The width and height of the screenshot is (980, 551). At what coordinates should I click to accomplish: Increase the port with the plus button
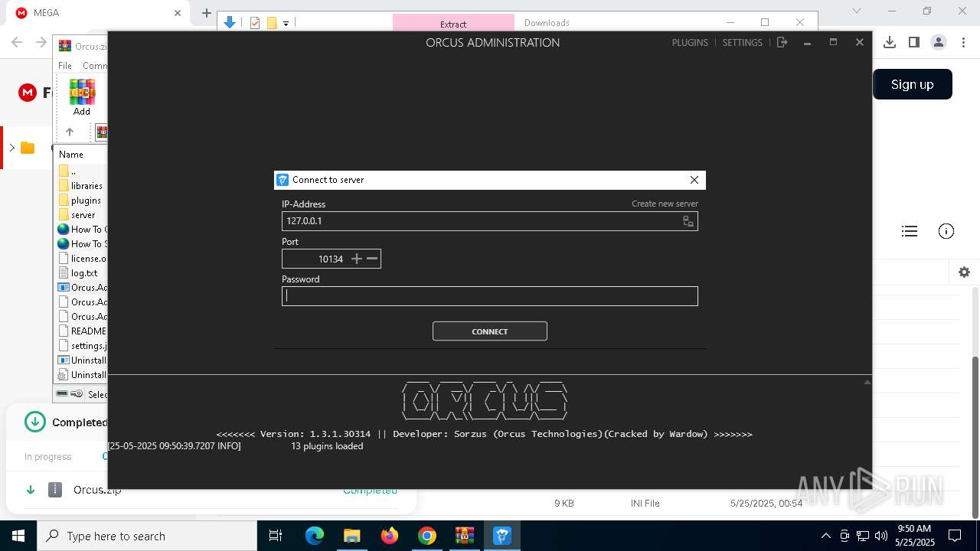coord(356,259)
